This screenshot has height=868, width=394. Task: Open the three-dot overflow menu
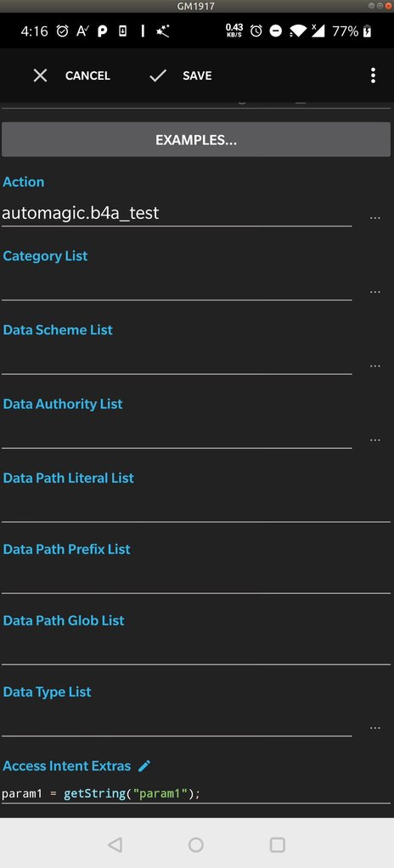click(x=373, y=76)
